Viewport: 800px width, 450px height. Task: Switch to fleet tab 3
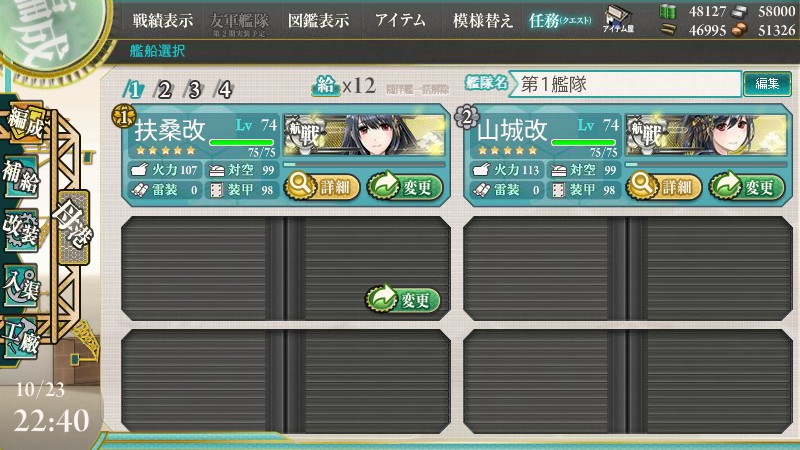tap(194, 90)
